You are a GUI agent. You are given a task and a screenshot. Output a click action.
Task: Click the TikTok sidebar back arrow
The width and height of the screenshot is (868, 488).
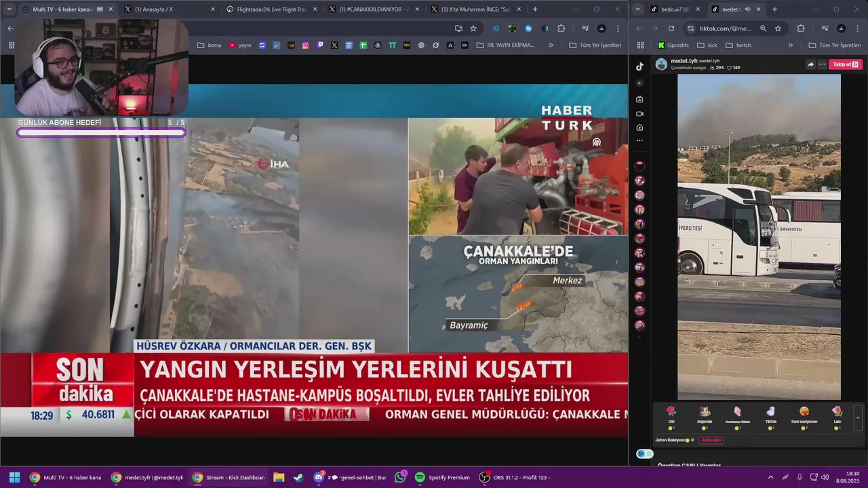639,83
